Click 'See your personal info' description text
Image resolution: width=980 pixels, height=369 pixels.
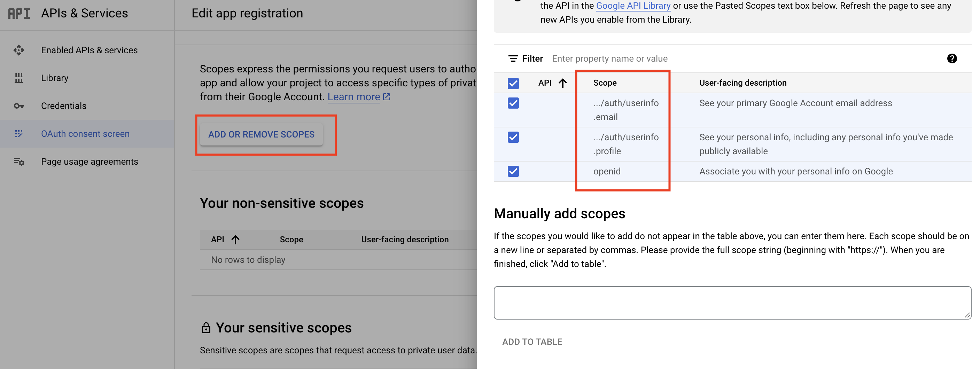(x=826, y=144)
